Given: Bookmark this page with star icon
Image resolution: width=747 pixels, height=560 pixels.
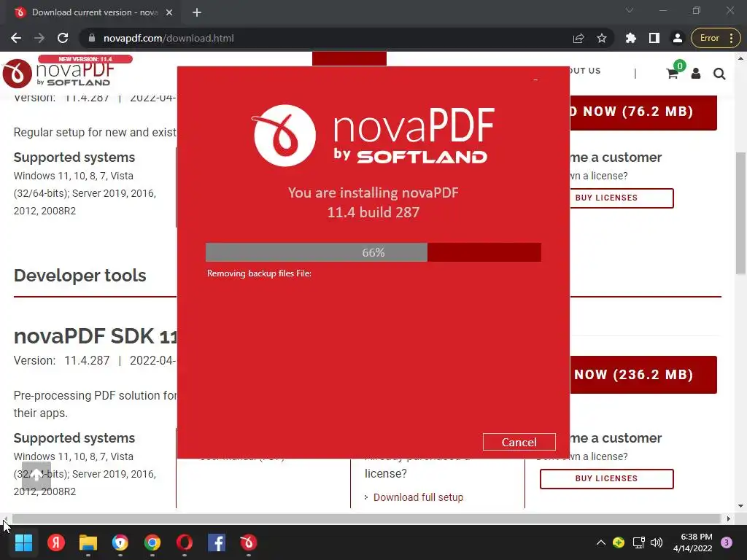Looking at the screenshot, I should (602, 38).
